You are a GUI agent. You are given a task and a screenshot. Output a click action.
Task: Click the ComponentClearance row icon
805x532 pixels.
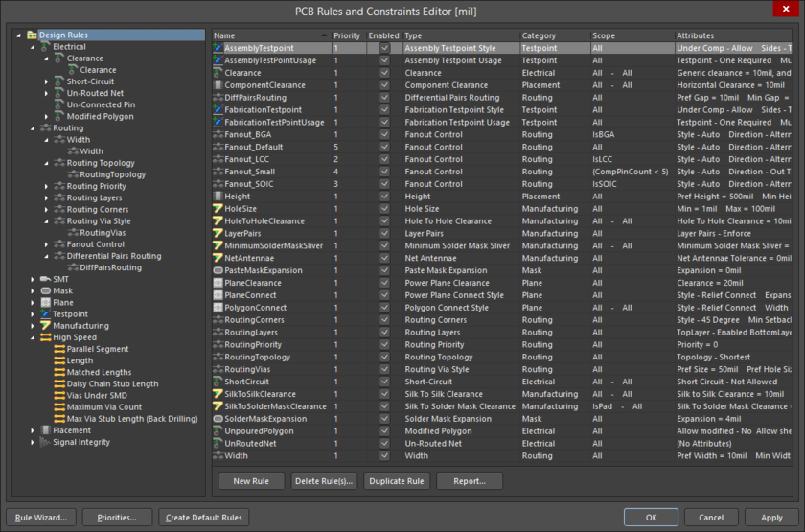(x=218, y=85)
